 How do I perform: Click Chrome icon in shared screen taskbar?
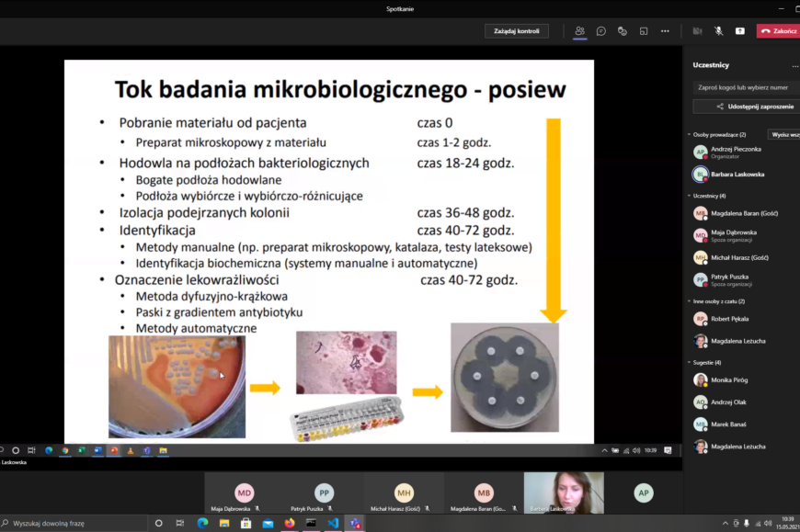click(65, 450)
